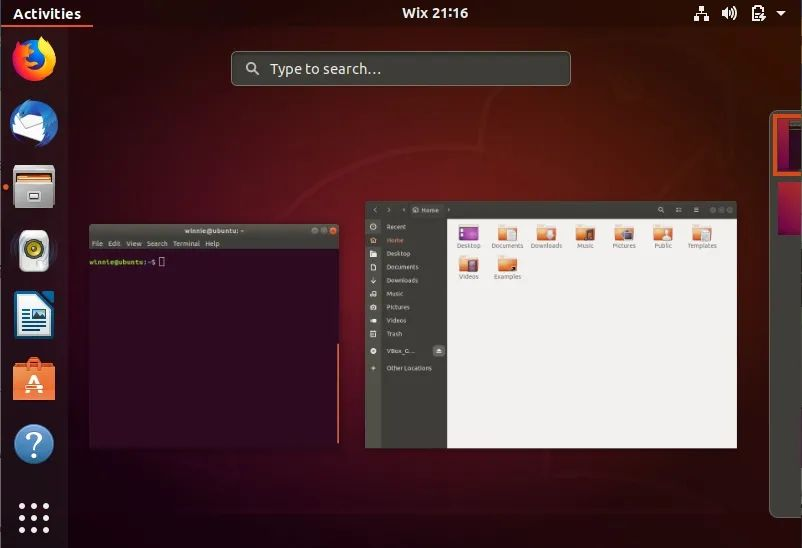Open the hamburger menu in Files
Screen dimensions: 802x548
[x=696, y=210]
